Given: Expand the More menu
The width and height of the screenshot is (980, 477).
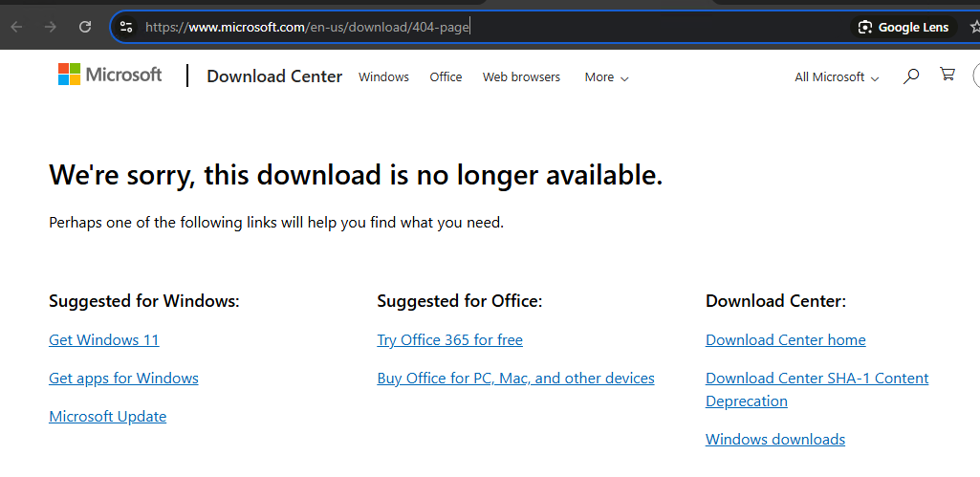Looking at the screenshot, I should 606,77.
